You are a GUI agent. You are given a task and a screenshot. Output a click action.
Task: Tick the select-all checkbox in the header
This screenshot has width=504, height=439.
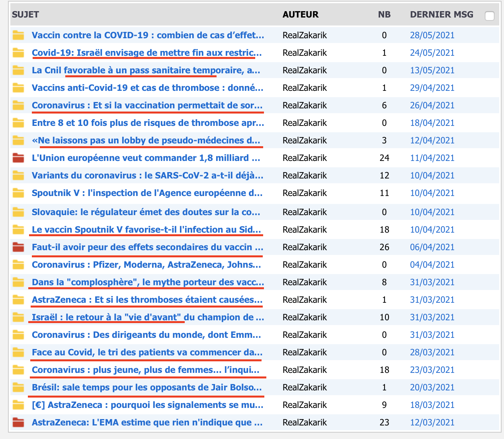pyautogui.click(x=490, y=16)
